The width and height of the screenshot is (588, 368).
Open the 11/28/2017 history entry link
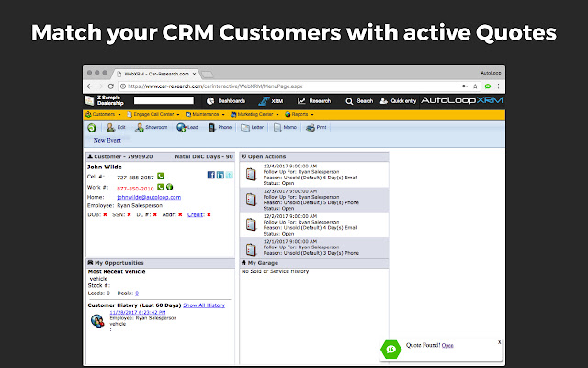138,312
